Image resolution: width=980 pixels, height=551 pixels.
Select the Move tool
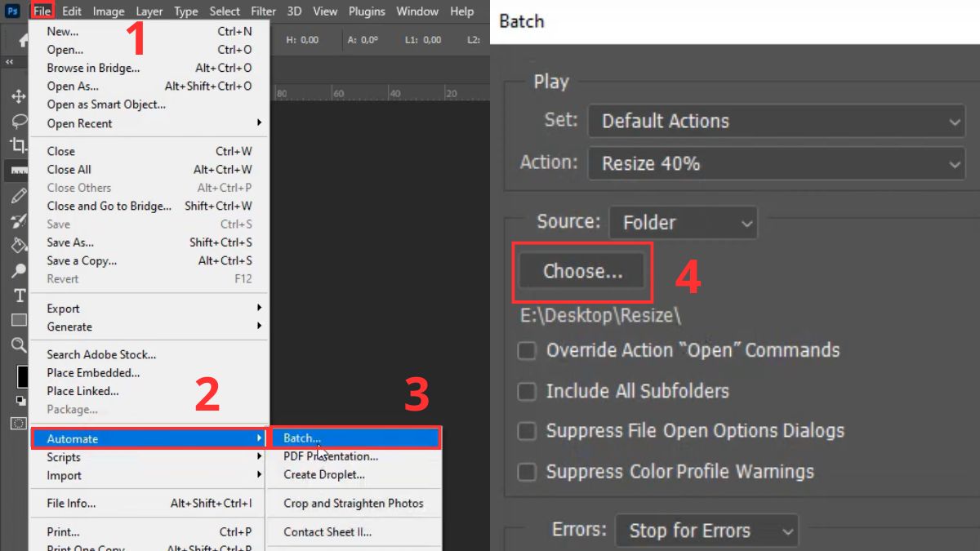[18, 96]
